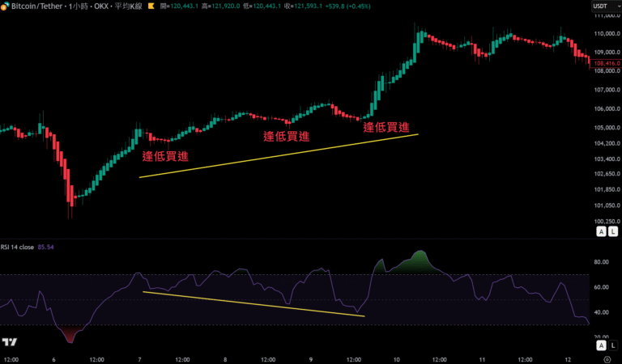The width and height of the screenshot is (622, 364).
Task: Toggle log scale (L) on the price pane
Action: click(611, 231)
